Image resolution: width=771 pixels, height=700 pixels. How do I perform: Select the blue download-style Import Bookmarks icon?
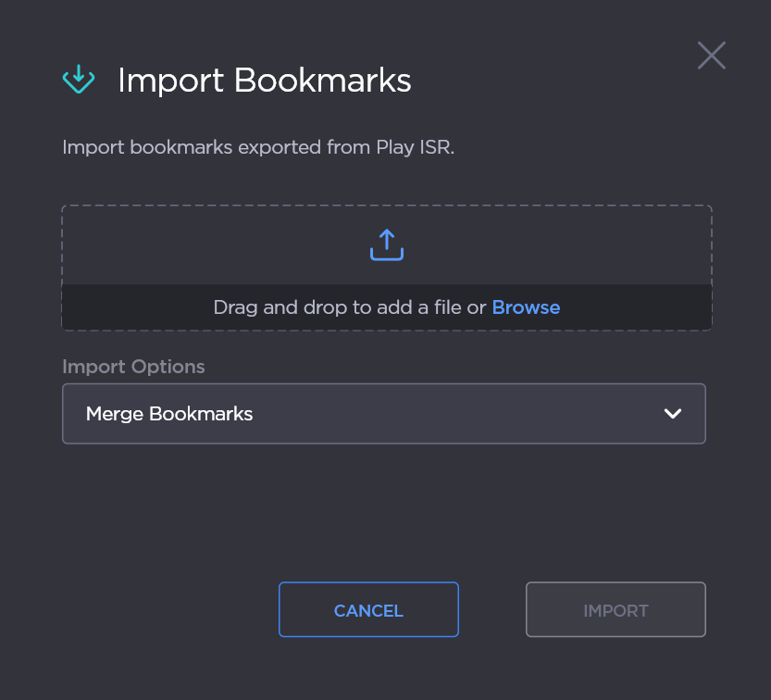tap(79, 80)
